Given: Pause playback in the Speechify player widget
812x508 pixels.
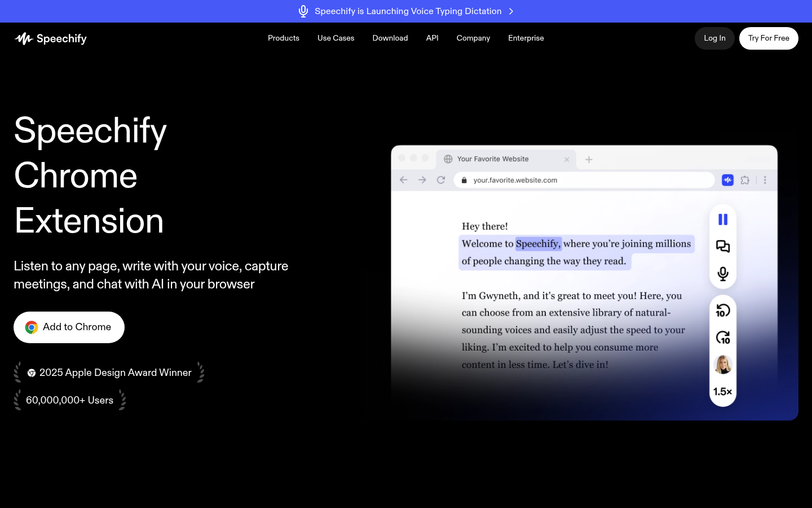Looking at the screenshot, I should (x=723, y=220).
